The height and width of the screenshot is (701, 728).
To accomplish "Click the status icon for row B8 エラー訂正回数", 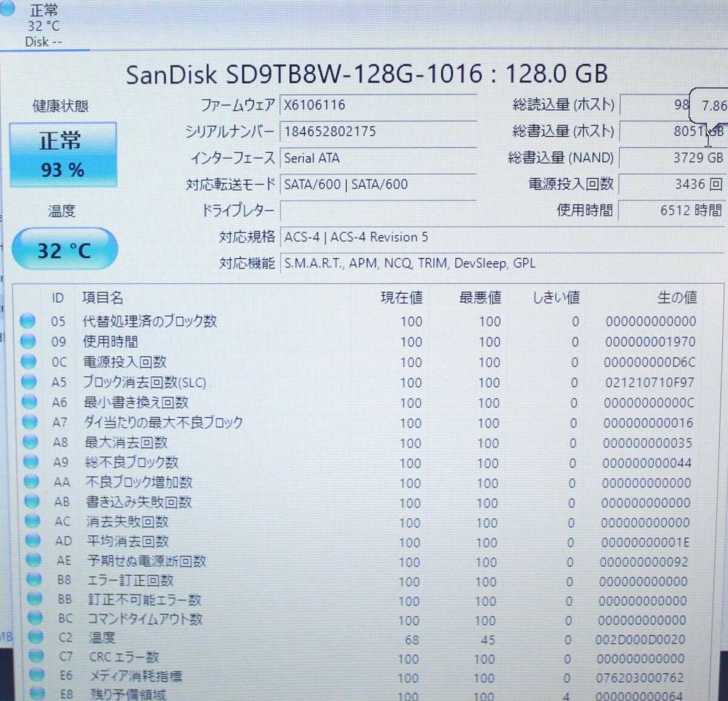I will click(x=34, y=580).
